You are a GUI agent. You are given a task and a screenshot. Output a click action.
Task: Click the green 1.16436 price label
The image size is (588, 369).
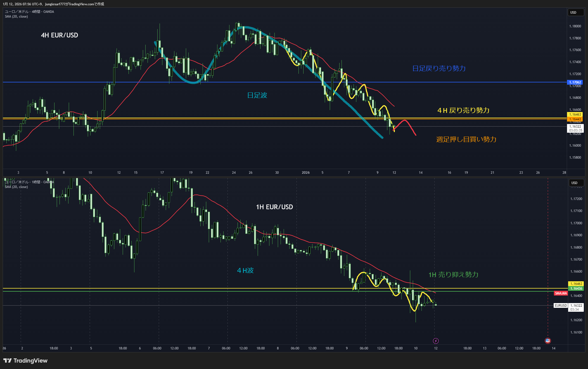[576, 289]
